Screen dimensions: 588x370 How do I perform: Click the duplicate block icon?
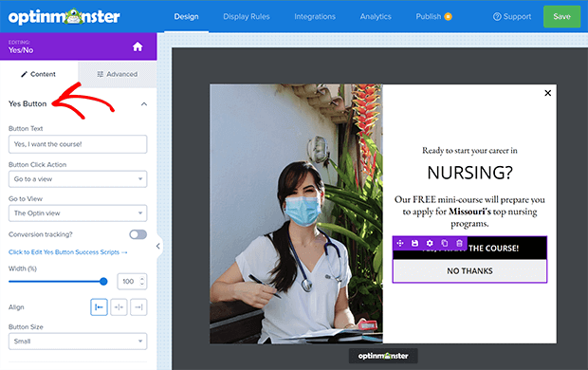tap(445, 243)
